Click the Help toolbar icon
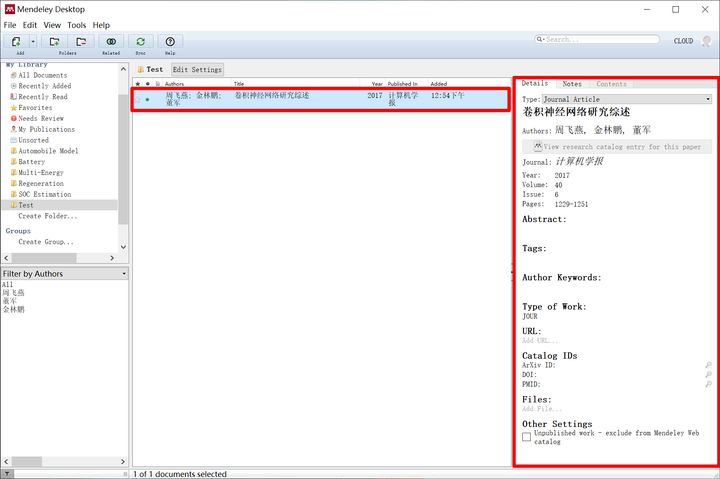Screen dimensions: 720x479 tap(170, 42)
